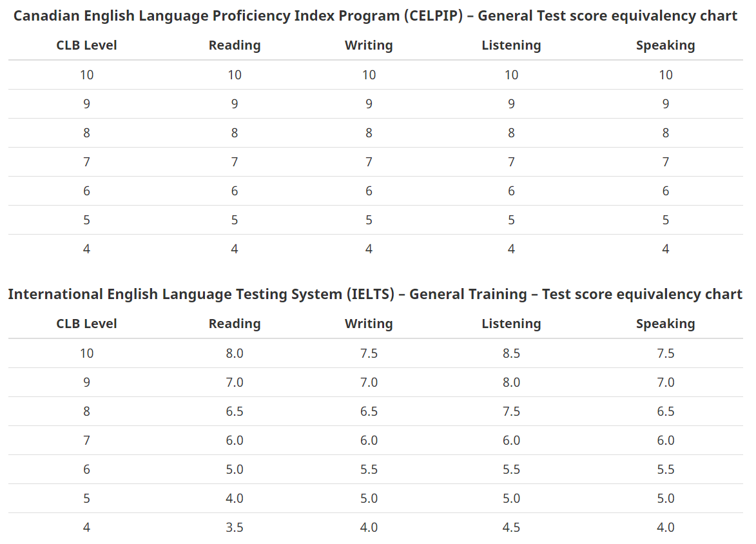756x544 pixels.
Task: Click CELPIP Listening score for CLB 7
Action: (511, 162)
